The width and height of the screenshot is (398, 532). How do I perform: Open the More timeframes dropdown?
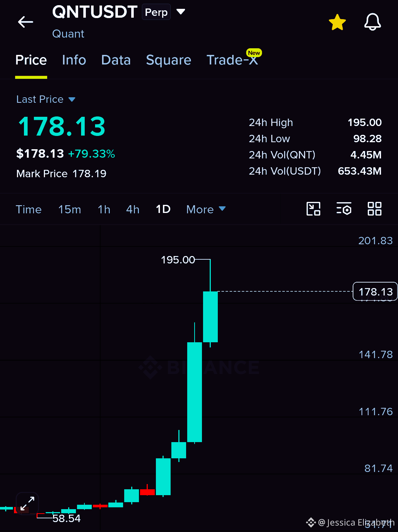[206, 209]
